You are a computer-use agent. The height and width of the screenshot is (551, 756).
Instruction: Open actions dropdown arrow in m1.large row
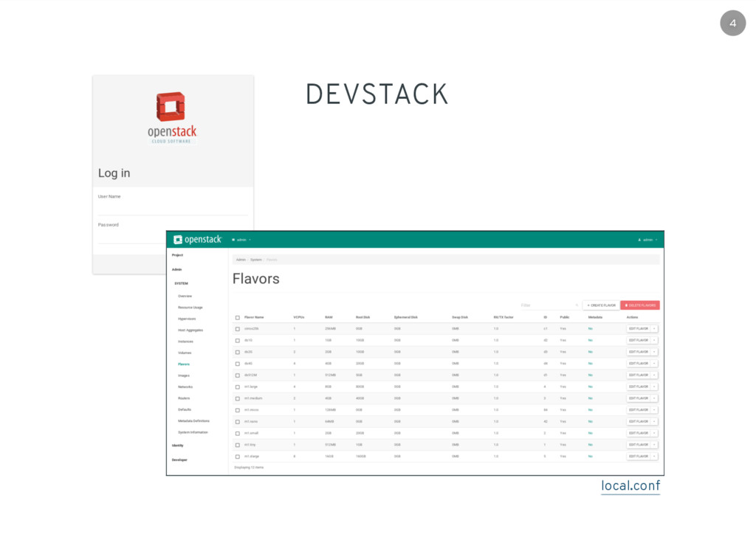pos(654,387)
